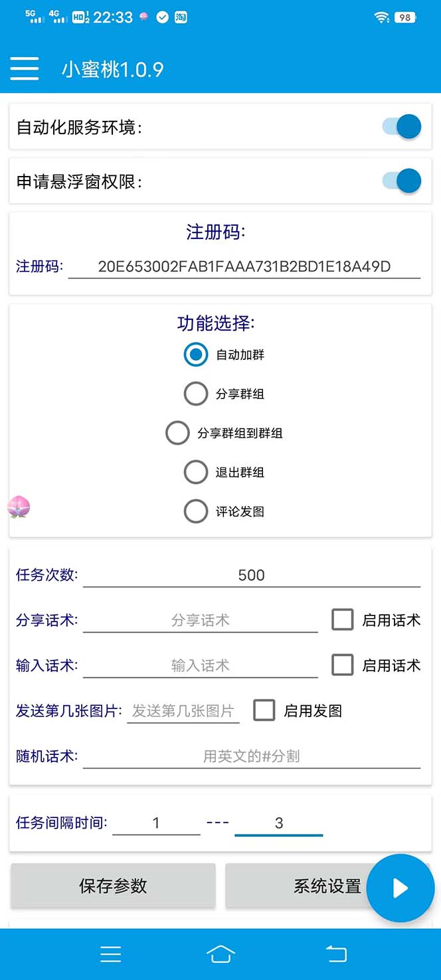441x980 pixels.
Task: Select the 退出群组 option
Action: 196,472
